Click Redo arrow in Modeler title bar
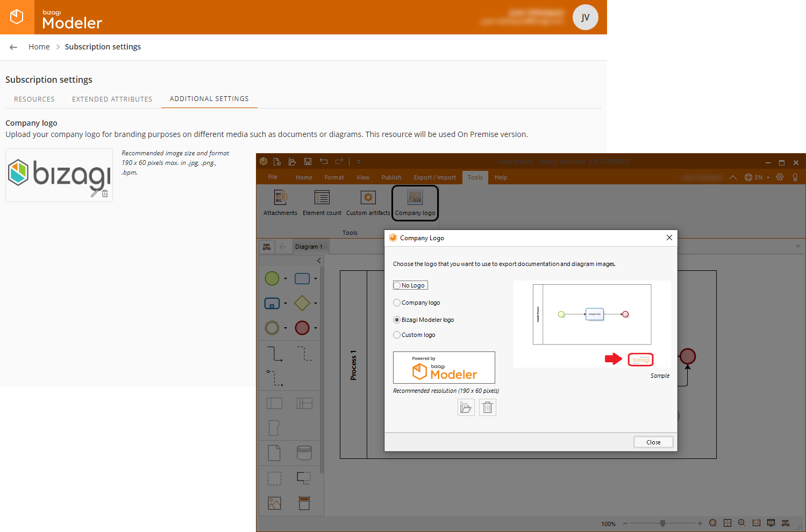Image resolution: width=806 pixels, height=532 pixels. [x=339, y=161]
